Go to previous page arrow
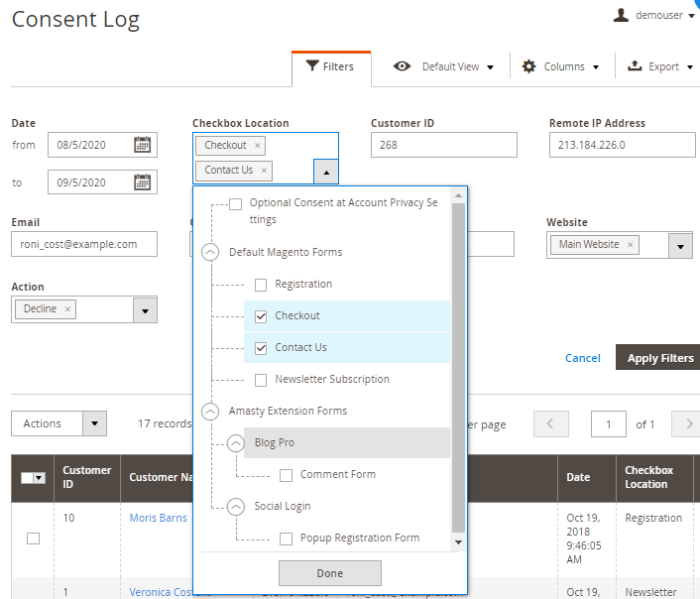 coord(550,424)
